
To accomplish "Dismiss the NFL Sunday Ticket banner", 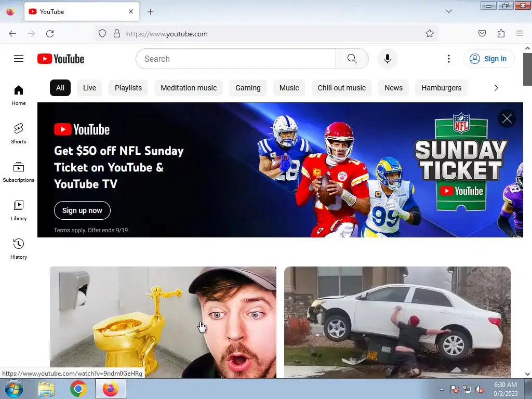I will (x=507, y=118).
